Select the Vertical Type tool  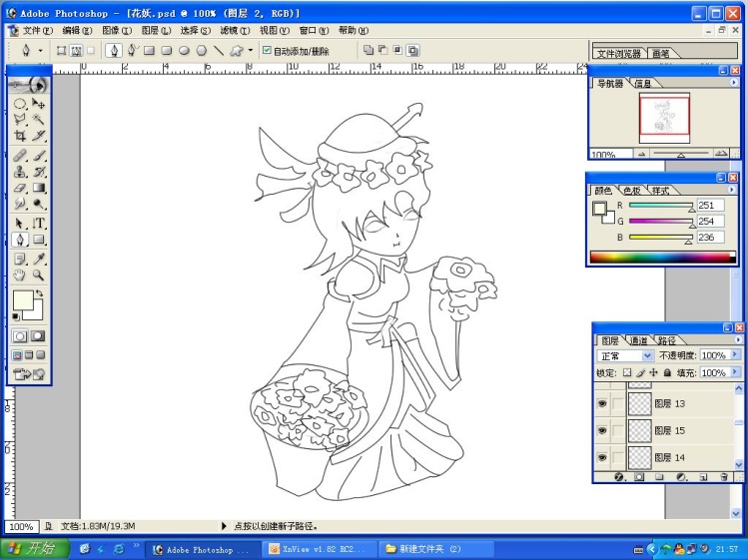39,224
